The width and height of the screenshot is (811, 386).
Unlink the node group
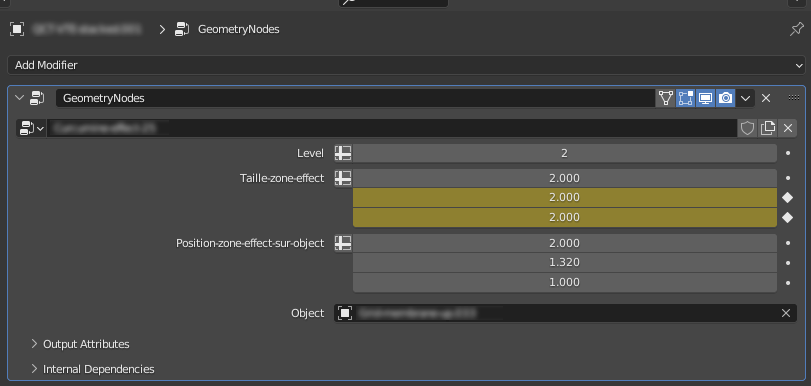pos(787,128)
